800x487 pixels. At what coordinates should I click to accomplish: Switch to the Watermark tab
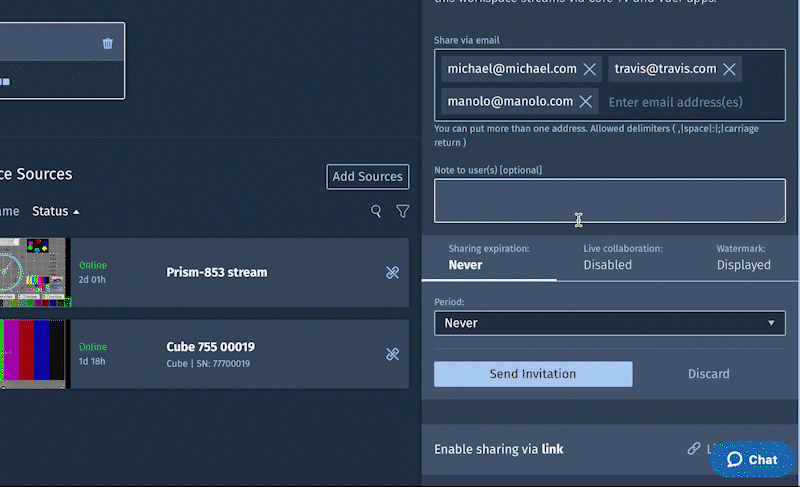743,257
